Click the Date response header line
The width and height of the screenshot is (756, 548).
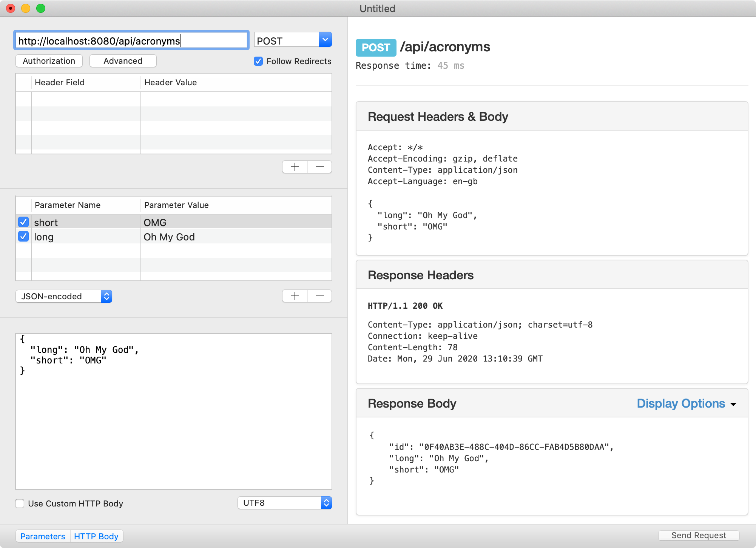pyautogui.click(x=455, y=359)
